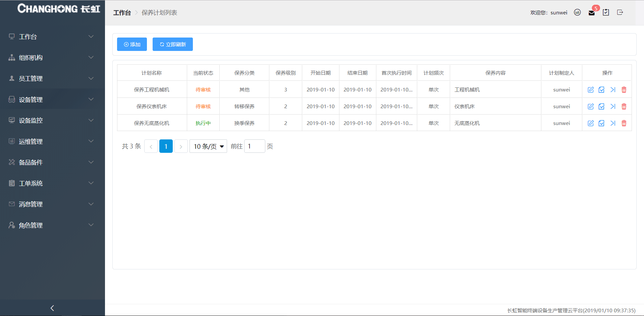Click edit icon for 保养工程机械机 row
Screen dimensions: 644x316
pyautogui.click(x=591, y=90)
